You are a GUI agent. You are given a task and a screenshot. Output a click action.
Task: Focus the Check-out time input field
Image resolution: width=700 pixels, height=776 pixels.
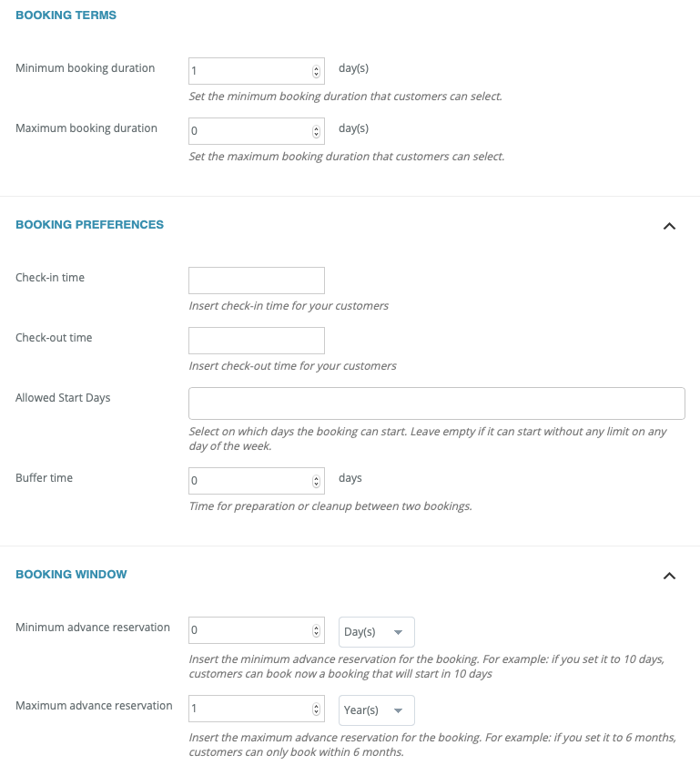click(256, 341)
